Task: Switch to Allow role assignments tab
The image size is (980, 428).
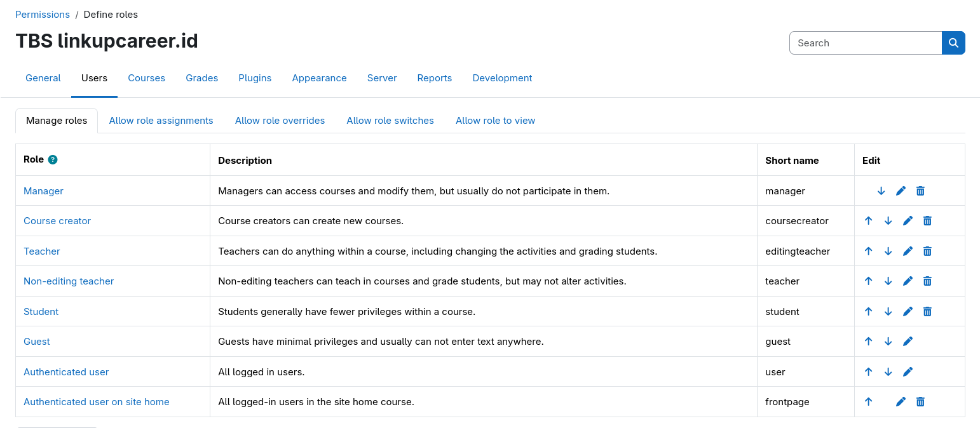Action: [x=161, y=121]
